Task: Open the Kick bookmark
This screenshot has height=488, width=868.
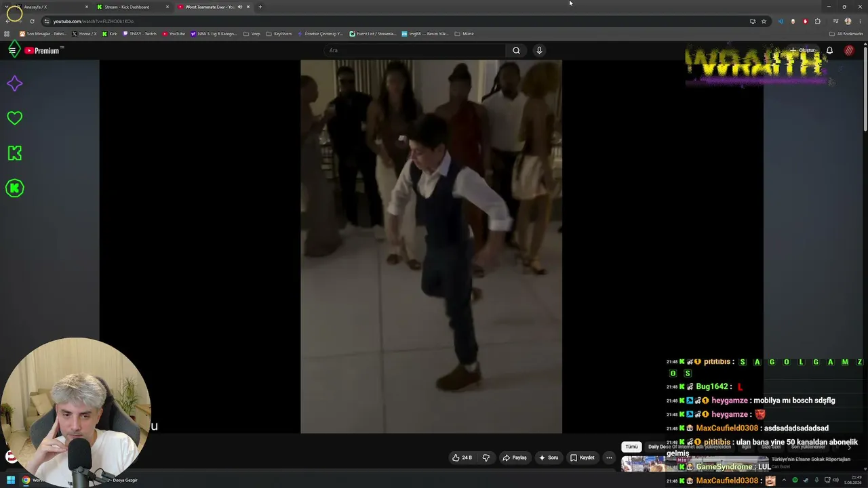Action: pos(109,34)
